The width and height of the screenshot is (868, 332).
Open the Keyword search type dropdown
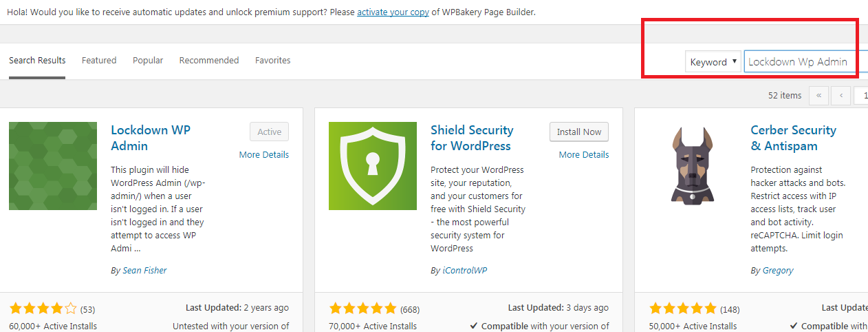tap(713, 62)
